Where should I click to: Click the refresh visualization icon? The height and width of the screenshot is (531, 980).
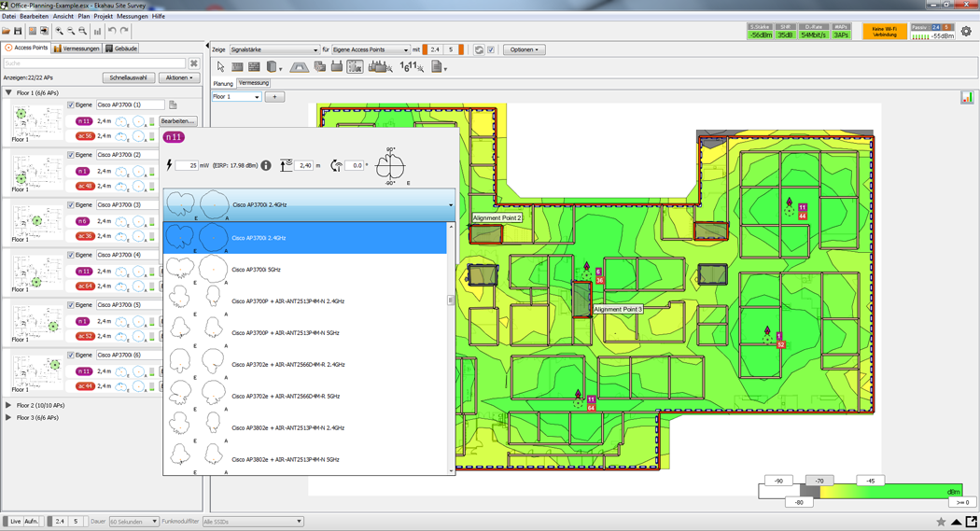tap(479, 49)
